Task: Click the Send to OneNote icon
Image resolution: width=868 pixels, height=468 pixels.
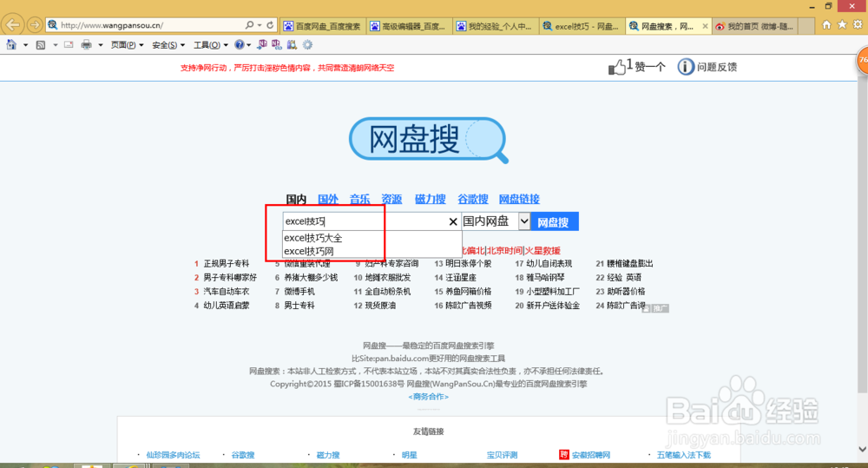Action: pos(262,45)
